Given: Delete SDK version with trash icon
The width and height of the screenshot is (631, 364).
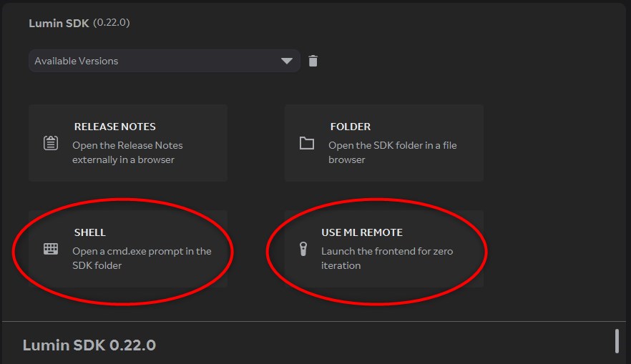Looking at the screenshot, I should [x=313, y=61].
